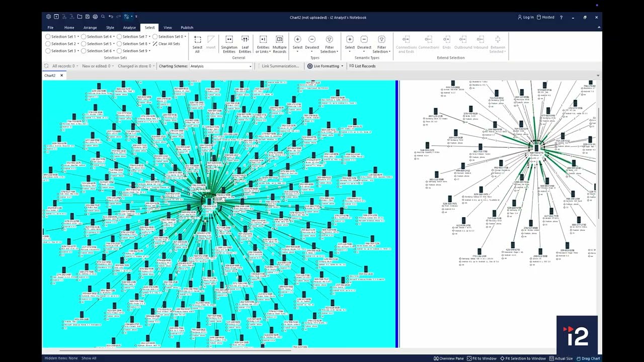Expand the Selection Set 9 dropdown
Screen dimensions: 644x362
pyautogui.click(x=150, y=51)
